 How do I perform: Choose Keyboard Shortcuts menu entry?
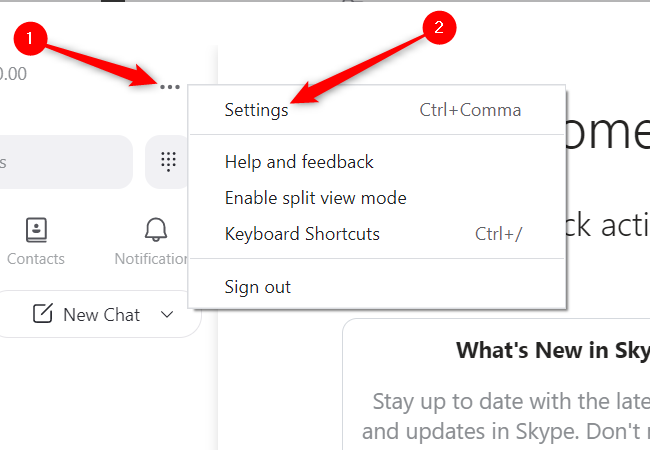[302, 234]
